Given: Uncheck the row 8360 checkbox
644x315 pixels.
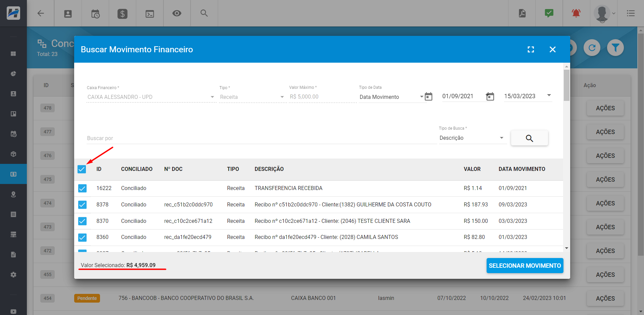Looking at the screenshot, I should 82,238.
